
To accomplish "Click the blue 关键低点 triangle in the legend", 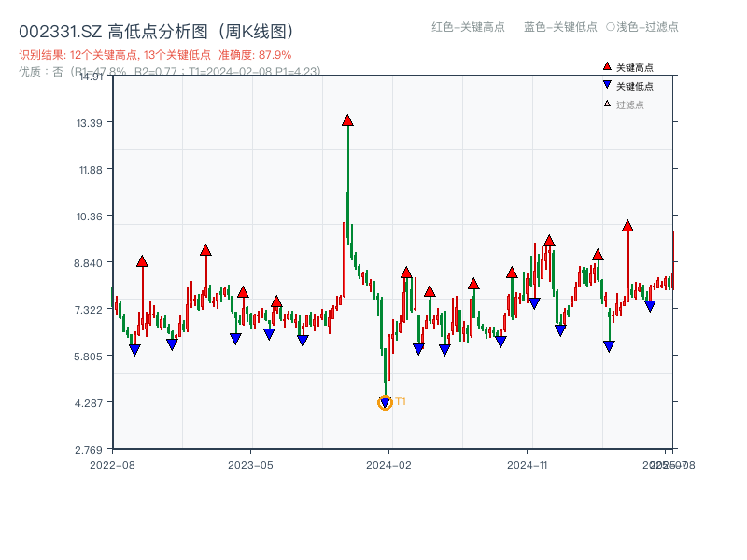I will pos(607,85).
